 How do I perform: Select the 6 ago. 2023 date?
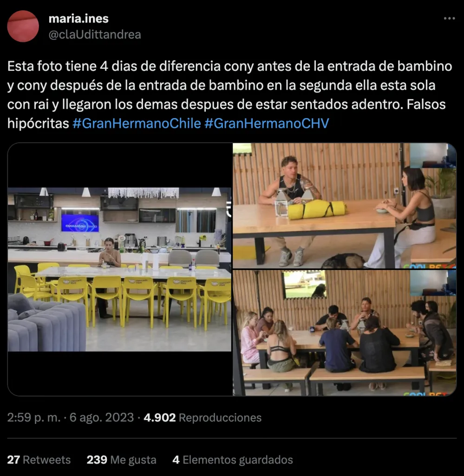pos(102,418)
